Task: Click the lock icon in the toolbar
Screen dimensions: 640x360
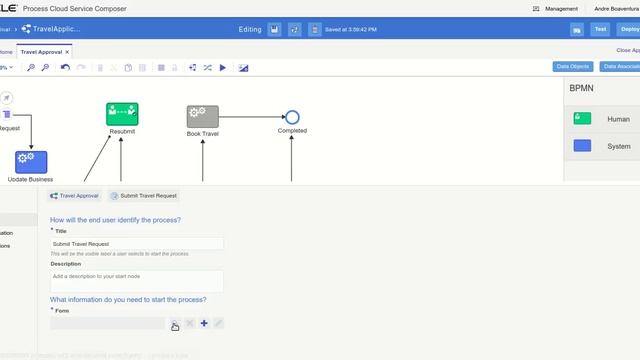Action: (x=175, y=68)
